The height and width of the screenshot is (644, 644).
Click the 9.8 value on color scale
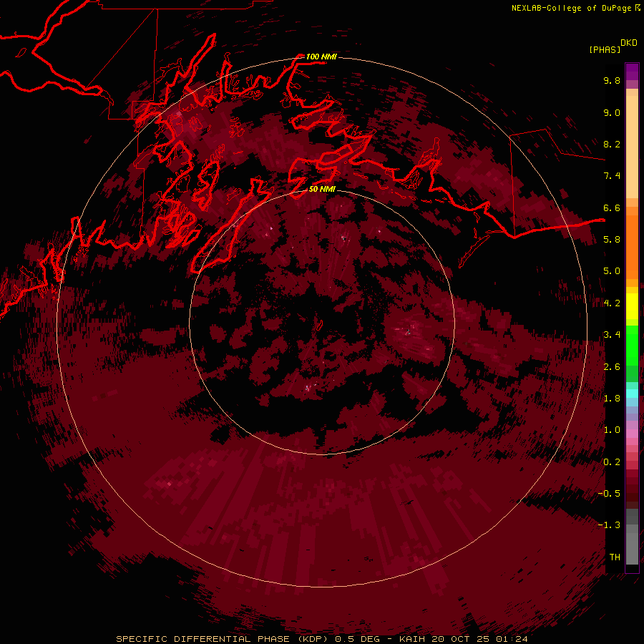pos(612,80)
